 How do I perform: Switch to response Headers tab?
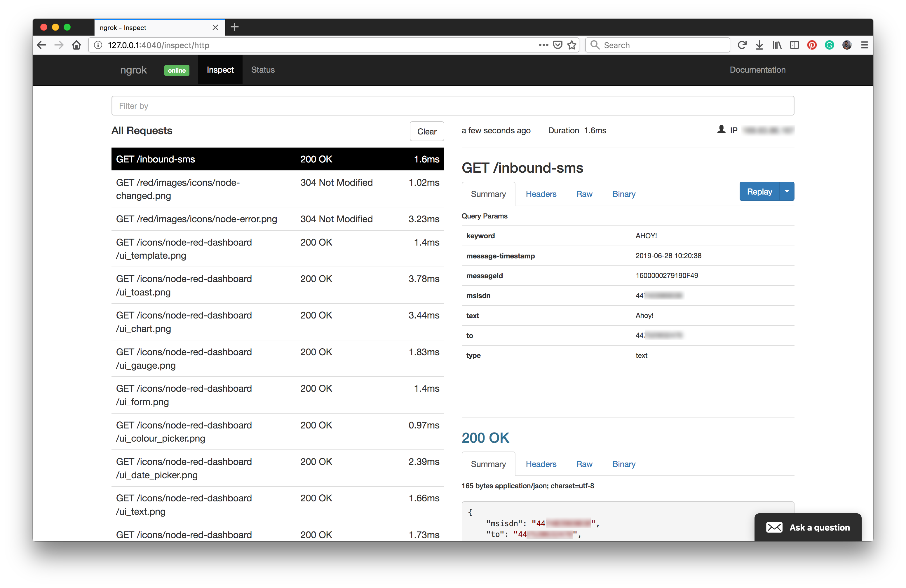tap(541, 464)
